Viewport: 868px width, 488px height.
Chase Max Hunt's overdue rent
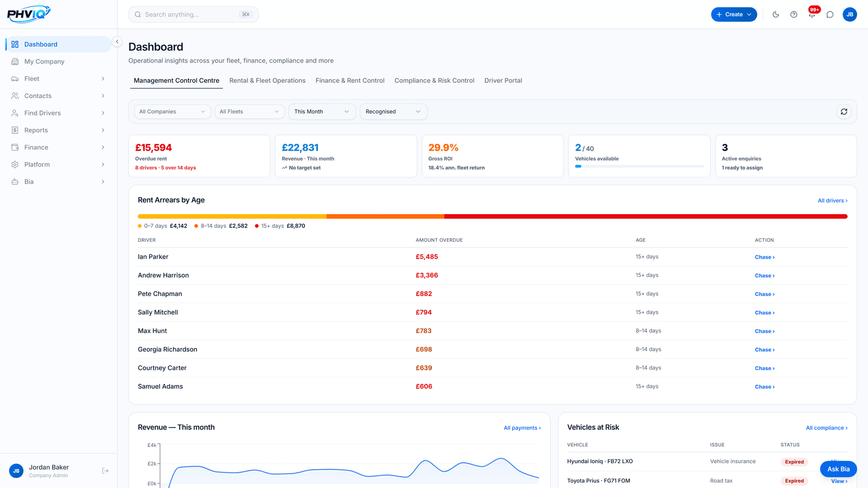[x=765, y=331]
